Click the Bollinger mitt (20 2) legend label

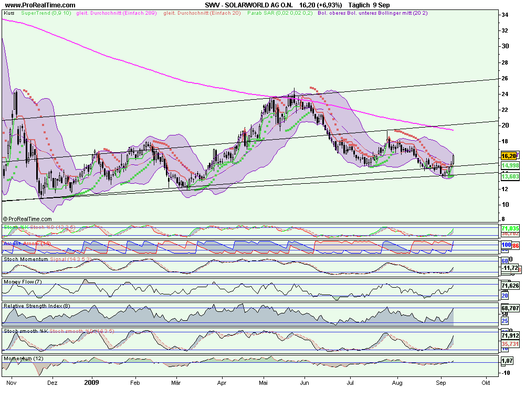click(x=403, y=13)
